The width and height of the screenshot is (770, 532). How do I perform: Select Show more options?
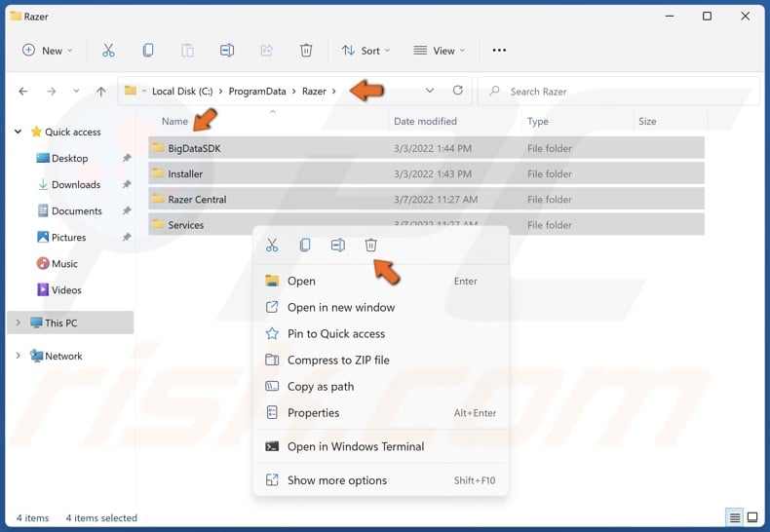click(x=380, y=480)
